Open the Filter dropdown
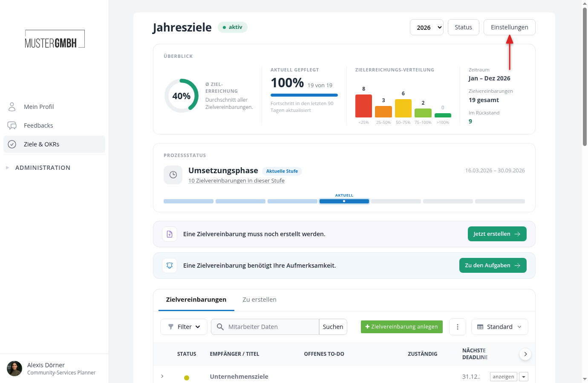Image resolution: width=588 pixels, height=383 pixels. pos(184,327)
